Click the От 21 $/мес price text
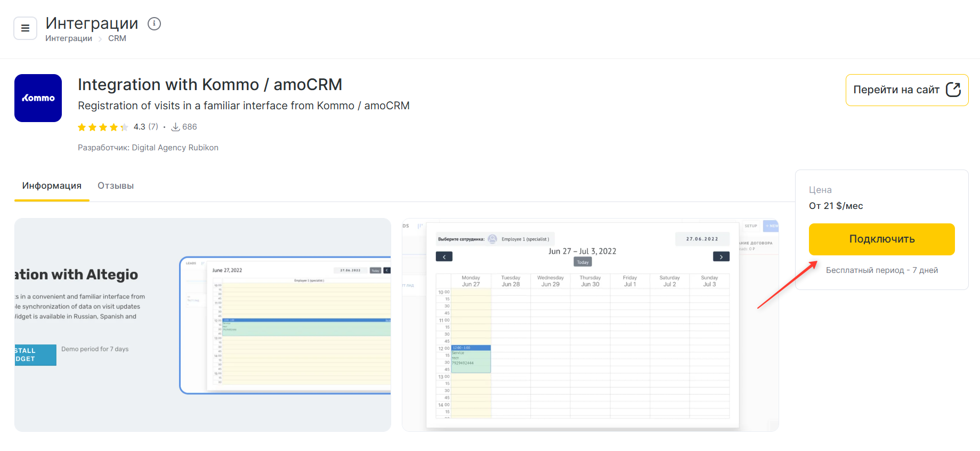Viewport: 980px width, 451px height. click(x=836, y=206)
